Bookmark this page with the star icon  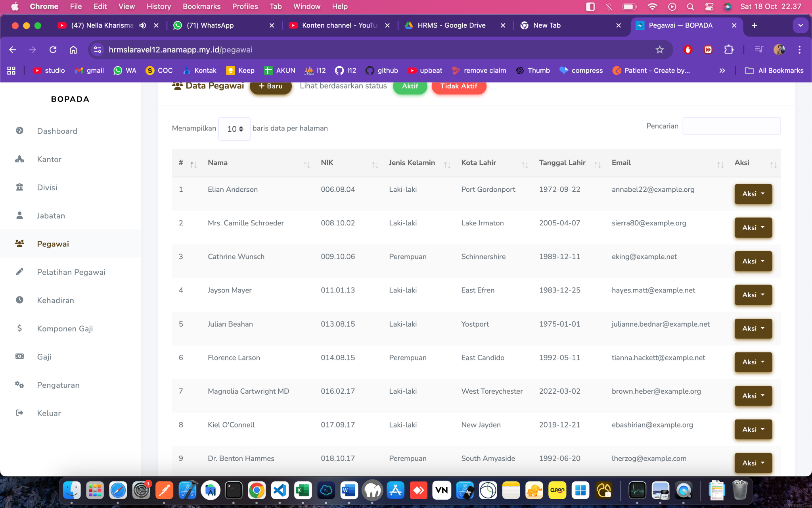click(659, 50)
